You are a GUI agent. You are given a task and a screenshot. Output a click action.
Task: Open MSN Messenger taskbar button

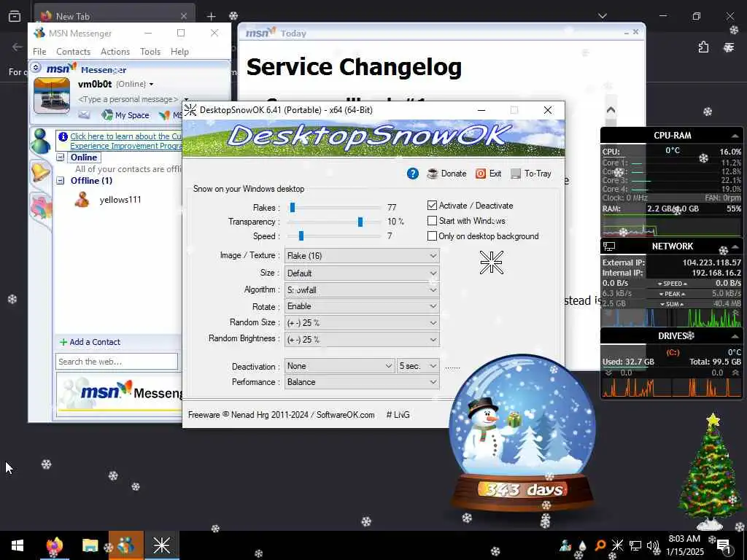[x=125, y=545]
